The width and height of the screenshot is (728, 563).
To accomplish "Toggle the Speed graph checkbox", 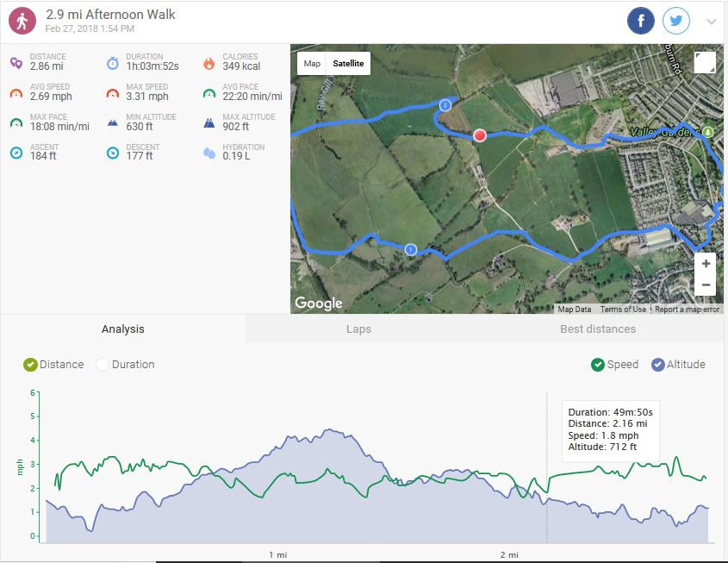I will pyautogui.click(x=598, y=365).
